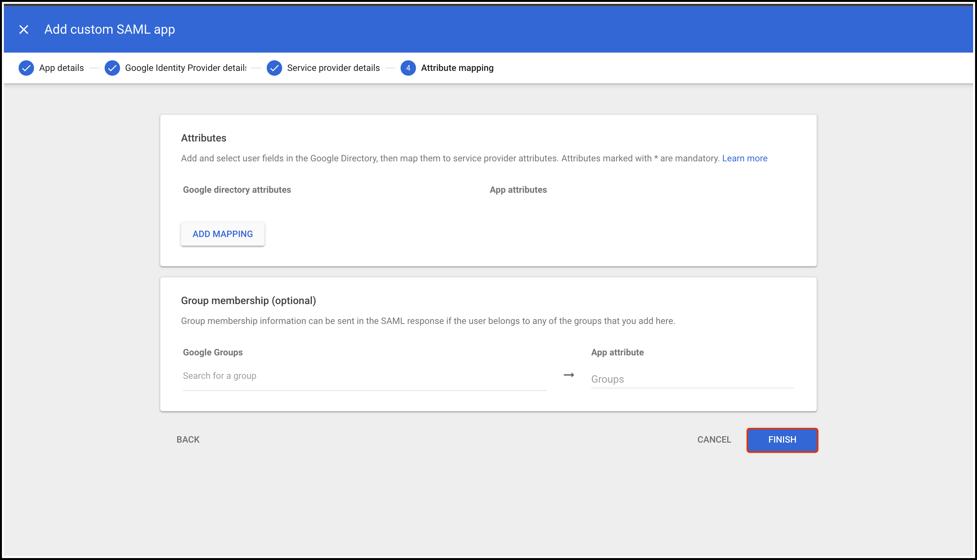
Task: Click the Group membership (optional) heading
Action: (x=248, y=301)
